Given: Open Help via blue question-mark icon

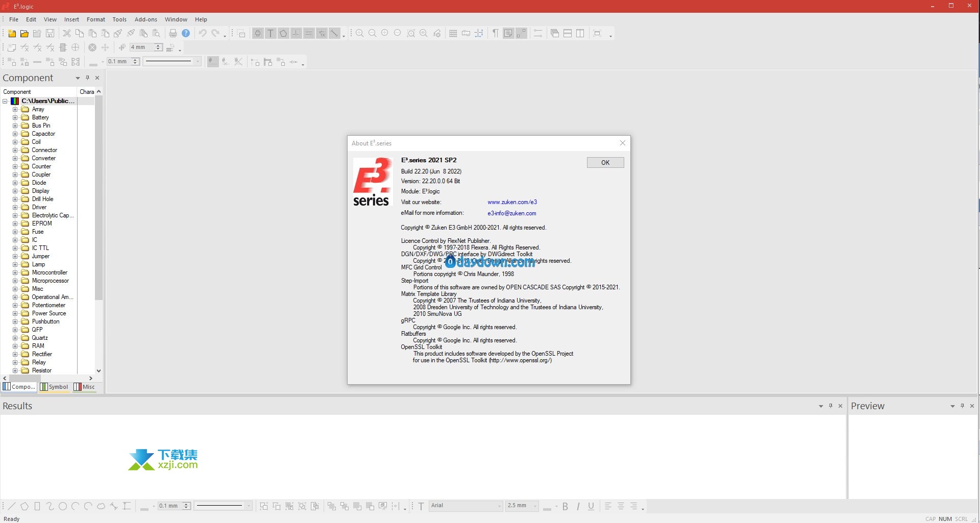Looking at the screenshot, I should click(x=186, y=34).
